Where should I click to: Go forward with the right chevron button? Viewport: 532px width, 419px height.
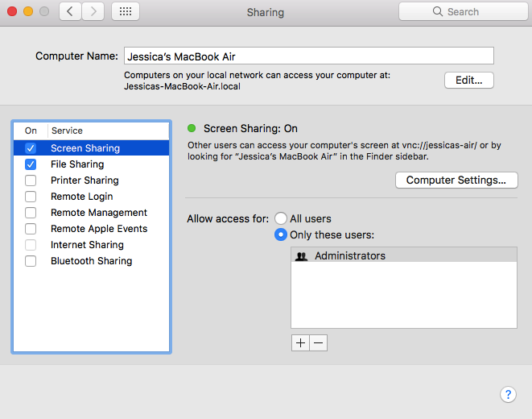click(x=93, y=11)
